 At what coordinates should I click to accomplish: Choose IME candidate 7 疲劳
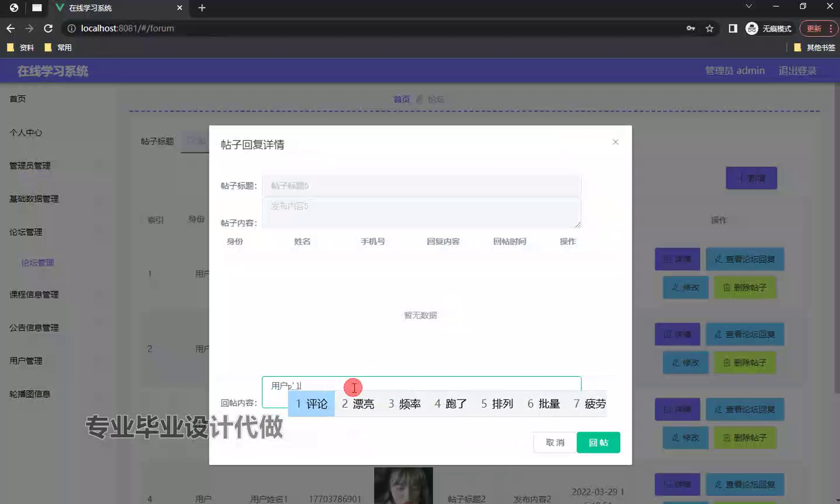(x=589, y=404)
